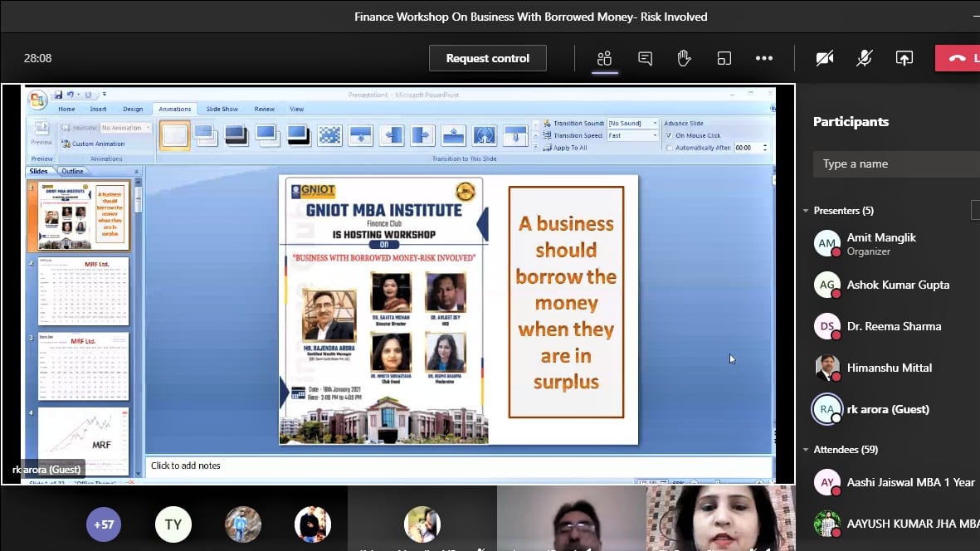Enable the Automatically After checkbox
980x551 pixels.
[670, 148]
